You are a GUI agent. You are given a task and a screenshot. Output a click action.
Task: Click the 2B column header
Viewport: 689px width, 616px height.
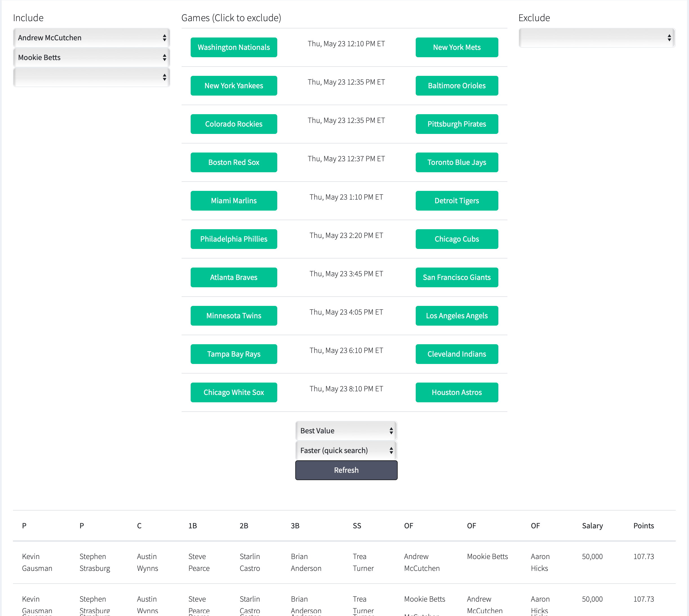pyautogui.click(x=244, y=526)
